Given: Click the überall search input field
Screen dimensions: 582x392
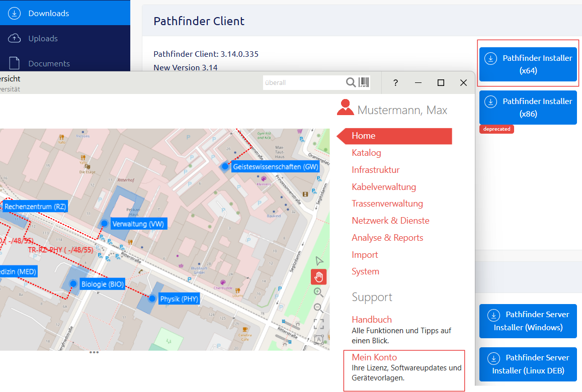Looking at the screenshot, I should (x=303, y=82).
